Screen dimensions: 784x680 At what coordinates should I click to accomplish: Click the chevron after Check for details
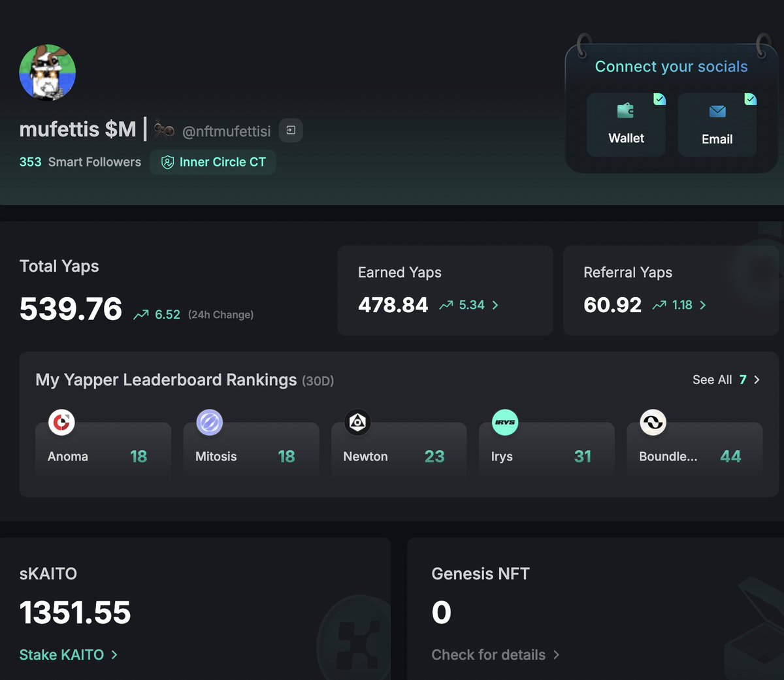(557, 655)
